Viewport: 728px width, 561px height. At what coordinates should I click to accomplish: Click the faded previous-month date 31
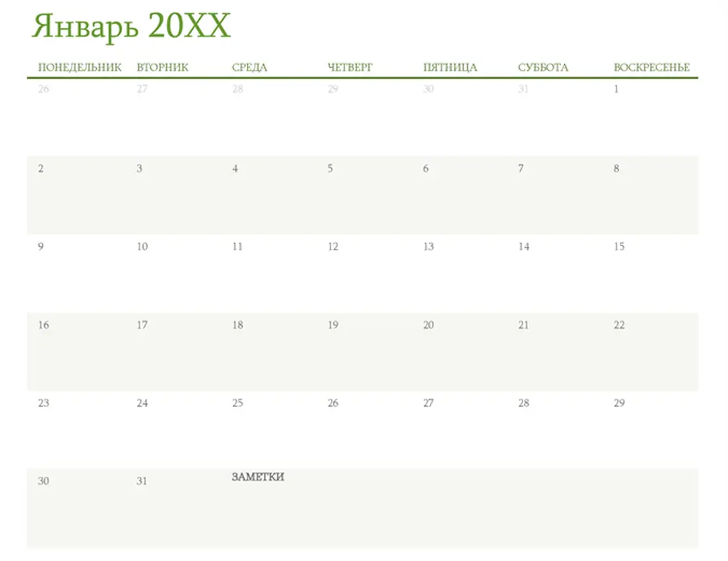coord(523,89)
